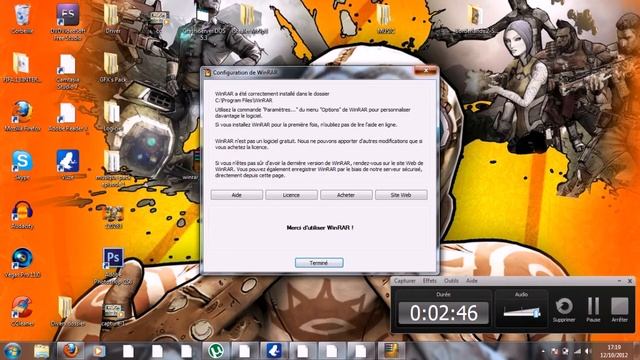Click the network signal tray icon
This screenshot has height=360, width=640.
[577, 351]
